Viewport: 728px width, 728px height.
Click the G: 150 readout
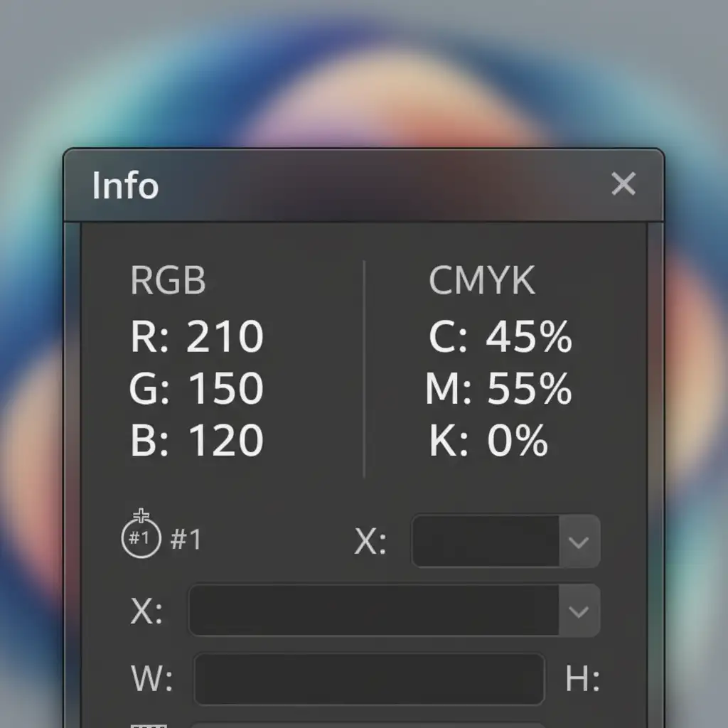[197, 389]
